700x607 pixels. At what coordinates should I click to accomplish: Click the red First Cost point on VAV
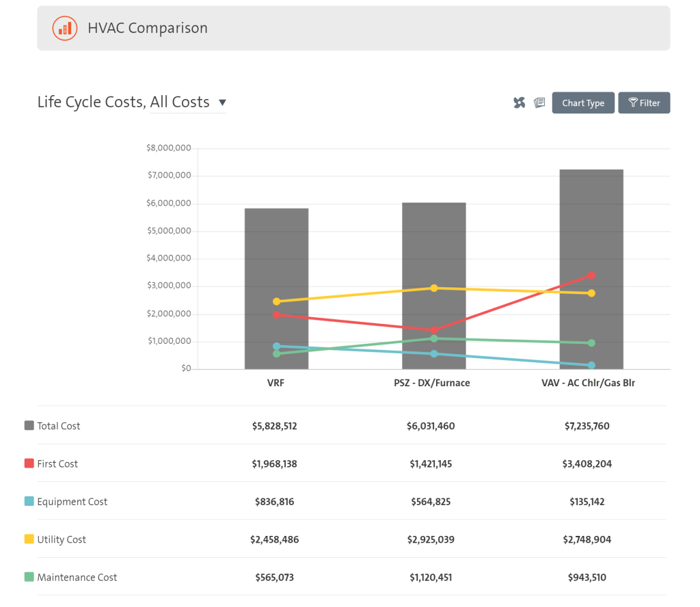tap(591, 275)
